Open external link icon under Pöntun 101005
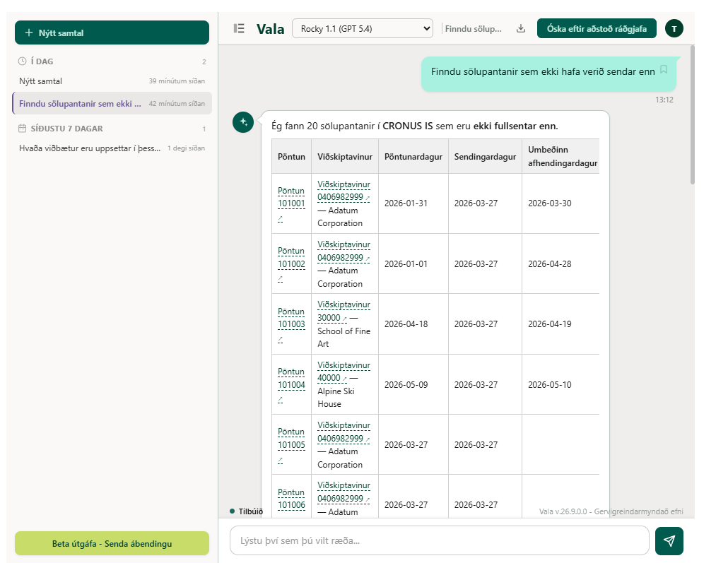Screen dimensions: 728x563 (280, 461)
